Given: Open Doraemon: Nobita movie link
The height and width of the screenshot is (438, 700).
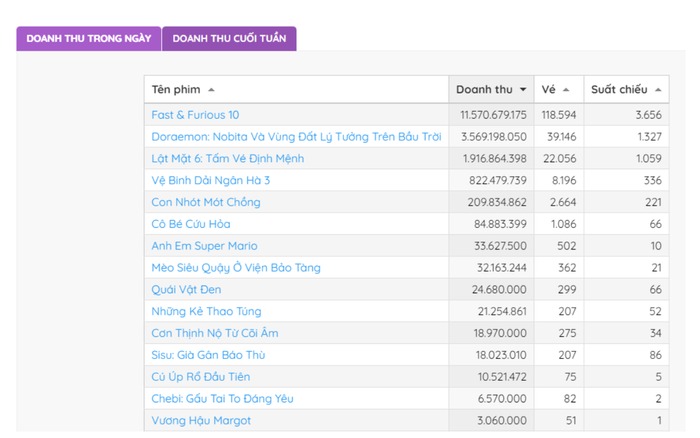Looking at the screenshot, I should (x=296, y=137).
